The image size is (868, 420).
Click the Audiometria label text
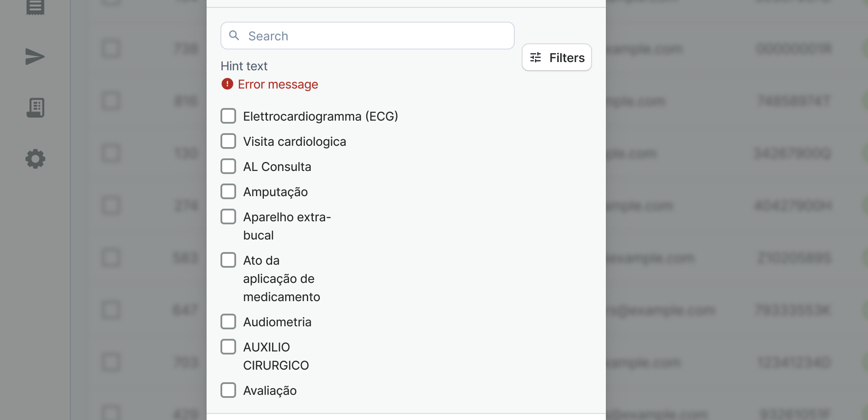pyautogui.click(x=277, y=322)
